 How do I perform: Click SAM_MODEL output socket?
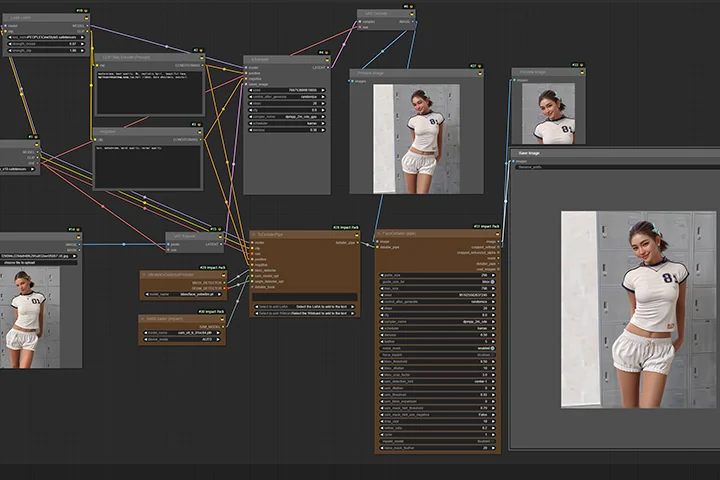224,327
